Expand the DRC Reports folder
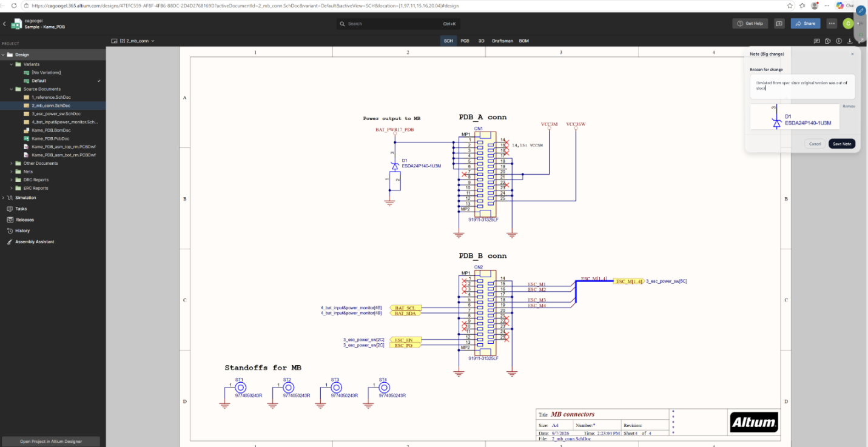The image size is (868, 447). coord(11,180)
